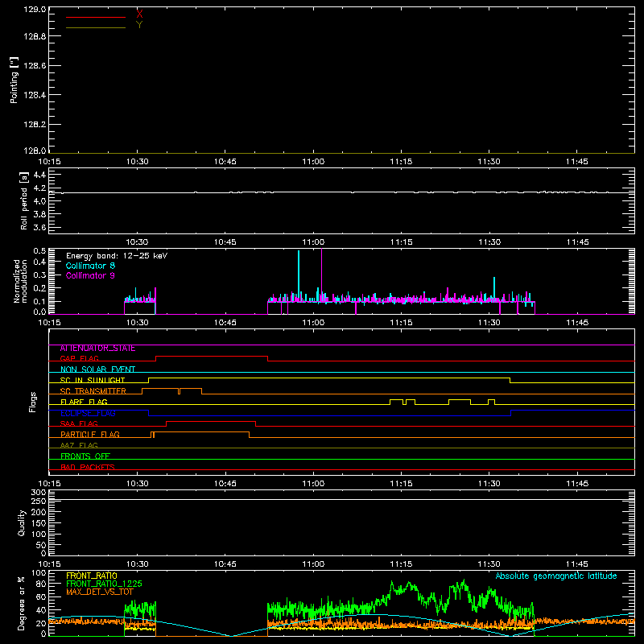
Task: Click the 'Degrees or %' axis title
Action: point(21,603)
